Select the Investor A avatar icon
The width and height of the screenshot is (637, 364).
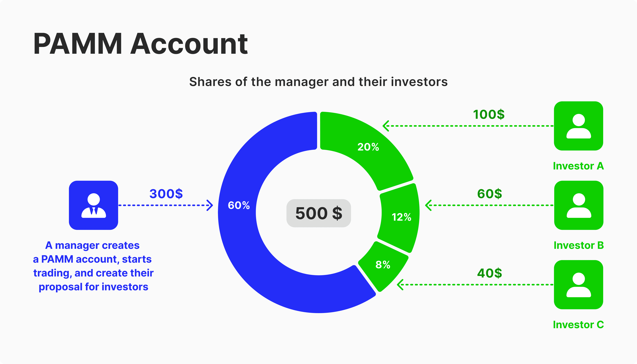[x=578, y=126]
